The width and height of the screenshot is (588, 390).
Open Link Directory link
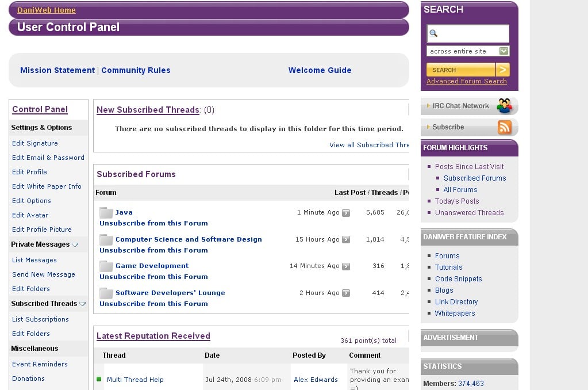coord(456,302)
